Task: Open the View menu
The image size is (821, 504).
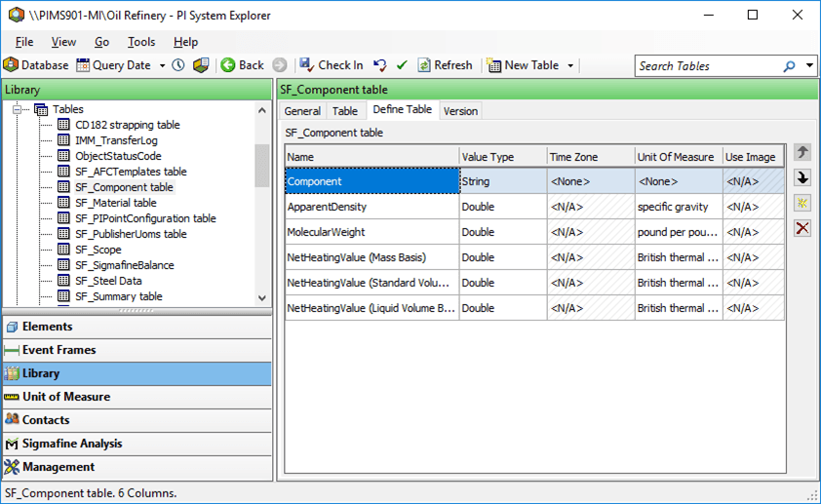Action: click(63, 42)
